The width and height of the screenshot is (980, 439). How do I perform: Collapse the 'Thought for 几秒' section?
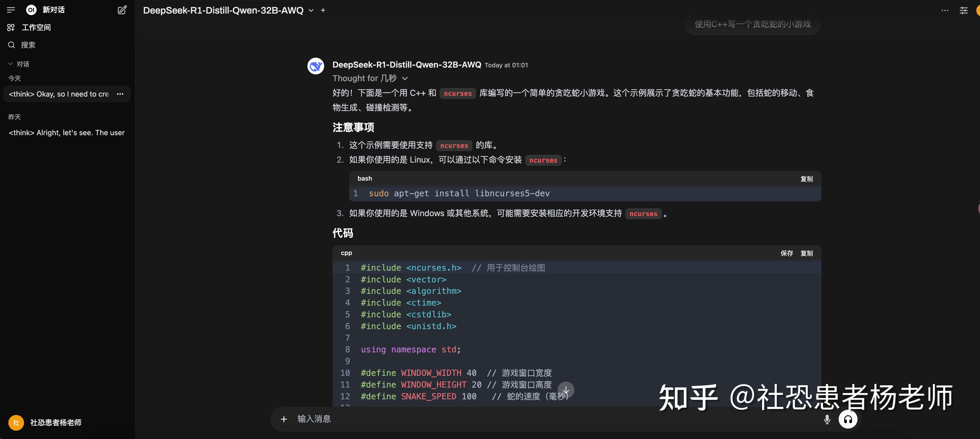[405, 78]
